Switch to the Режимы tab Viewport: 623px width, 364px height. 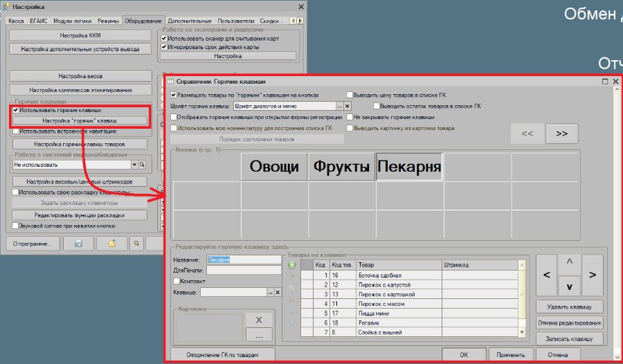pyautogui.click(x=108, y=21)
